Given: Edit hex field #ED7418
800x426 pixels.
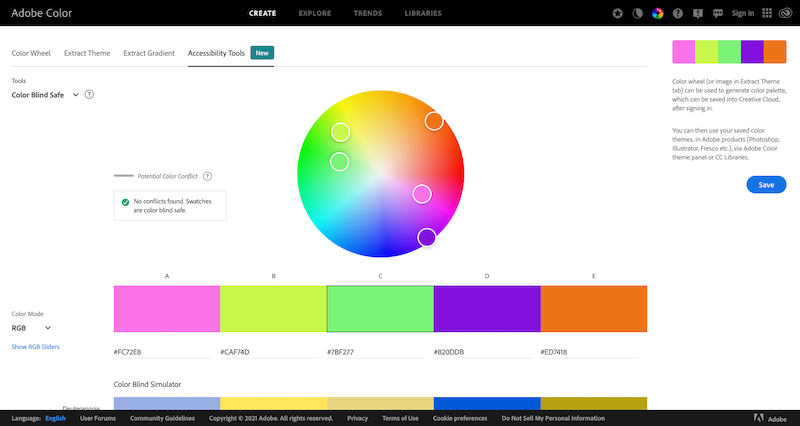Looking at the screenshot, I should (x=589, y=352).
